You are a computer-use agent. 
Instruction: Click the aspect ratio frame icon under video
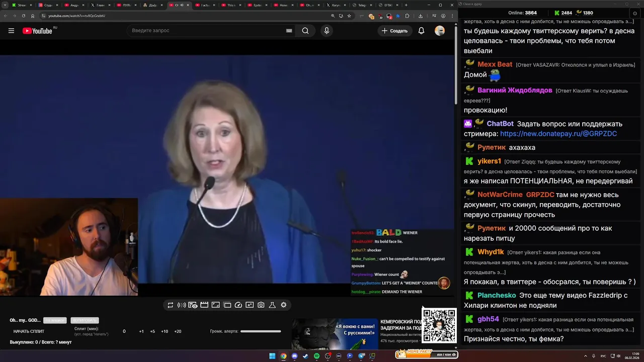(215, 305)
